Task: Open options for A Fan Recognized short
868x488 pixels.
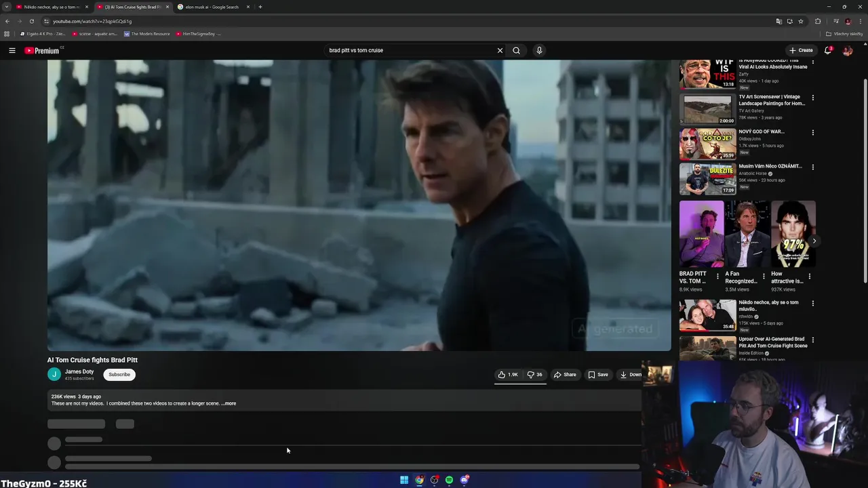Action: click(764, 276)
